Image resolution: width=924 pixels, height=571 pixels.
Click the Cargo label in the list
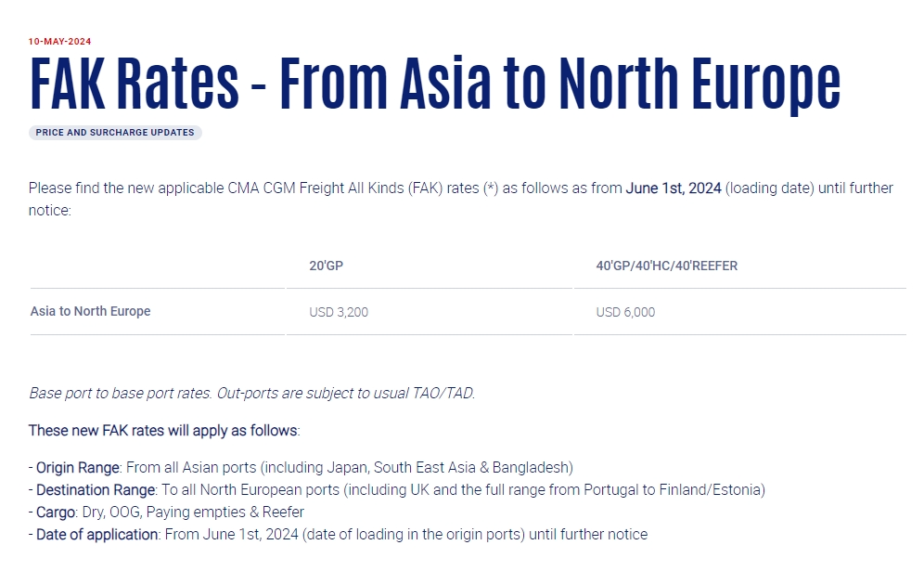click(x=55, y=512)
